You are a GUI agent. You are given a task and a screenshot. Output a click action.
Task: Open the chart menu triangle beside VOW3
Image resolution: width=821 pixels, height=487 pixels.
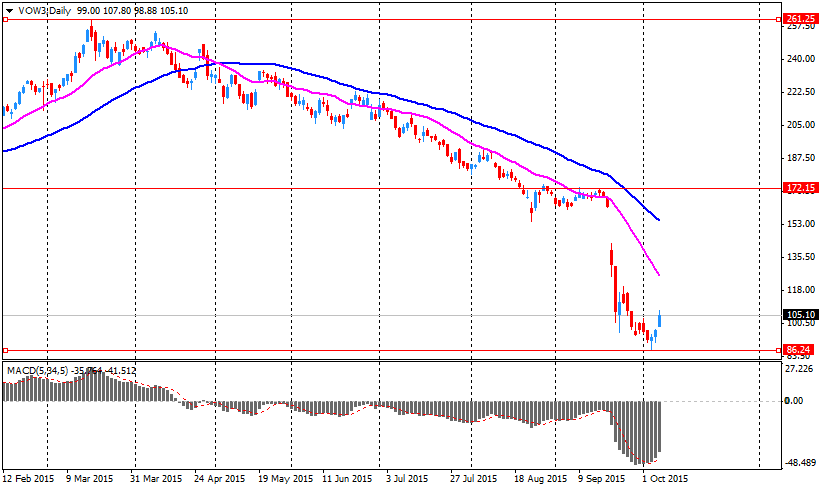(x=9, y=11)
